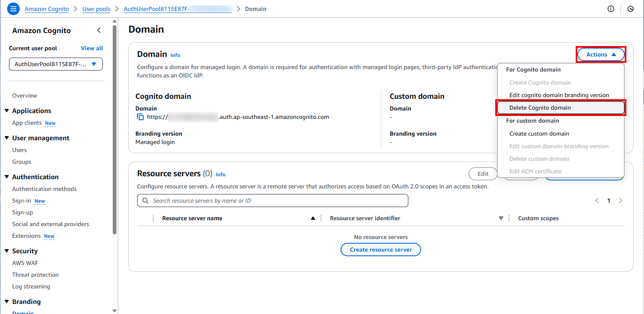Select Edit cognito domain branding version
The image size is (644, 314).
pyautogui.click(x=559, y=95)
